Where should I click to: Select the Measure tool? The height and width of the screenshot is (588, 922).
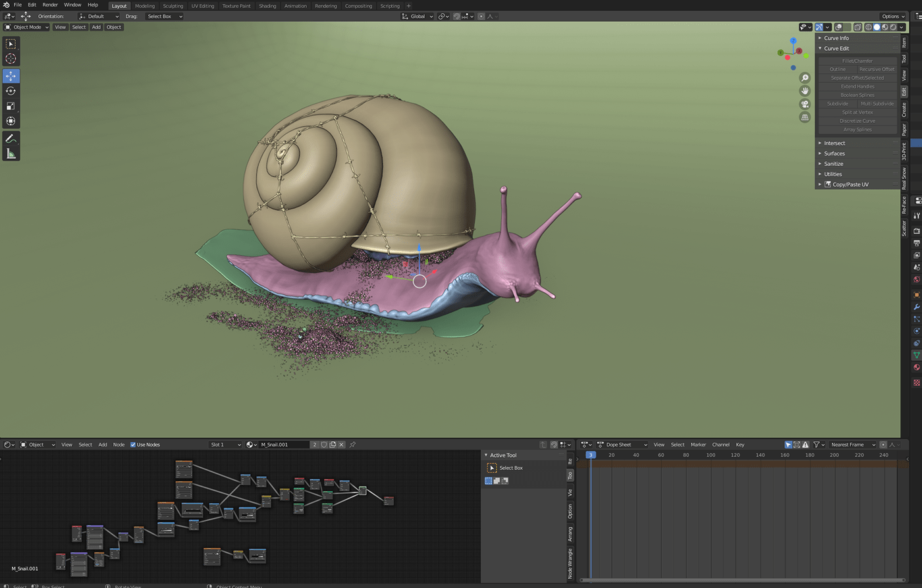pos(11,153)
